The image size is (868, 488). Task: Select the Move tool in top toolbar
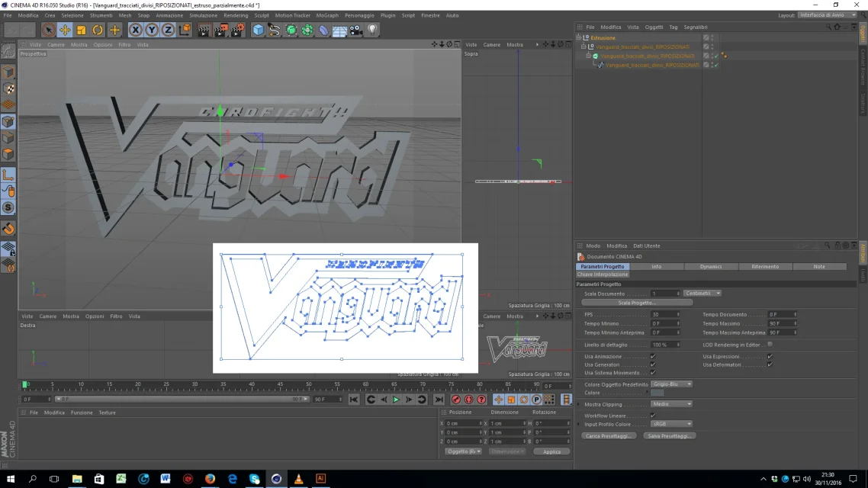(x=65, y=30)
